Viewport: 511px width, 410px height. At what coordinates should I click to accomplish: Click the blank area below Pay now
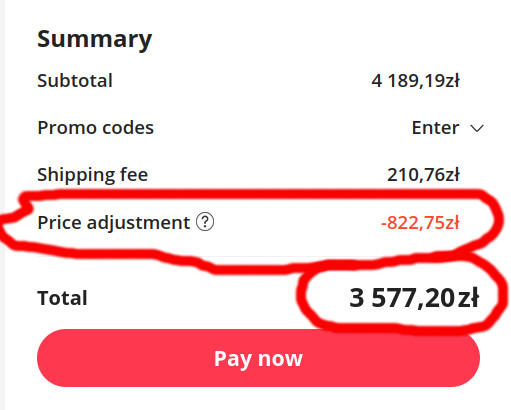[x=258, y=399]
